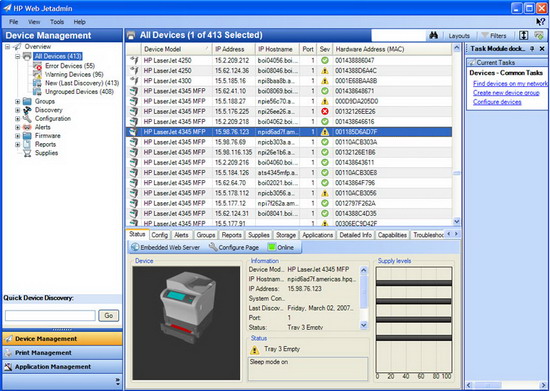Open the File menu
The width and height of the screenshot is (550, 391).
pyautogui.click(x=14, y=22)
